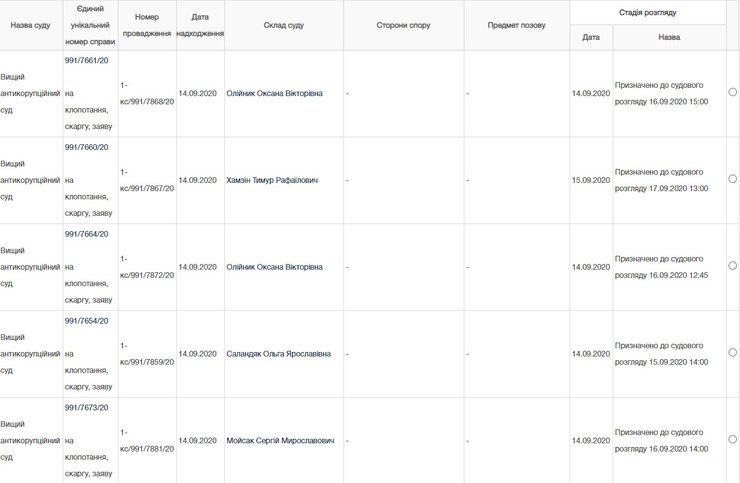
Task: Click judge Хамзін Тимур Рафаїлович
Action: click(272, 180)
